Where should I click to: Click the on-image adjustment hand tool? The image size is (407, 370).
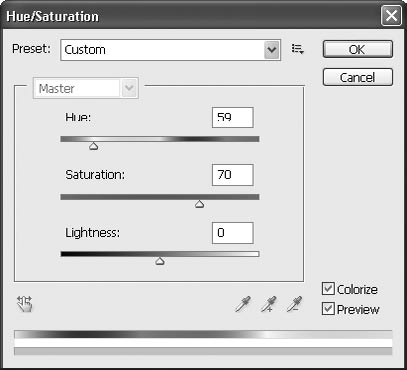(25, 304)
